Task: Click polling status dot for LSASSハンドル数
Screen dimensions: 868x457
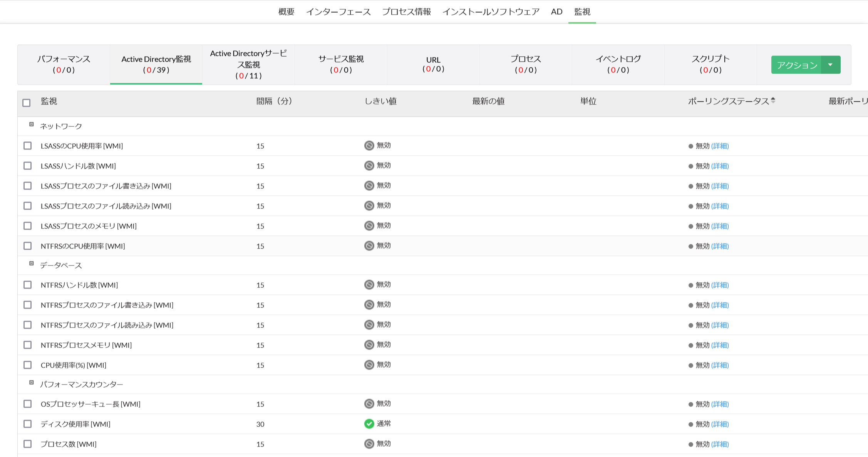Action: (690, 166)
